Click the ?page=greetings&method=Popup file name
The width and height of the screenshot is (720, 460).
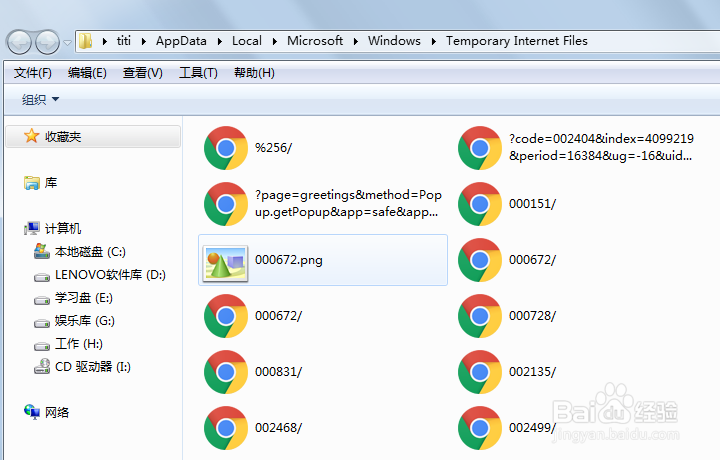click(x=348, y=203)
